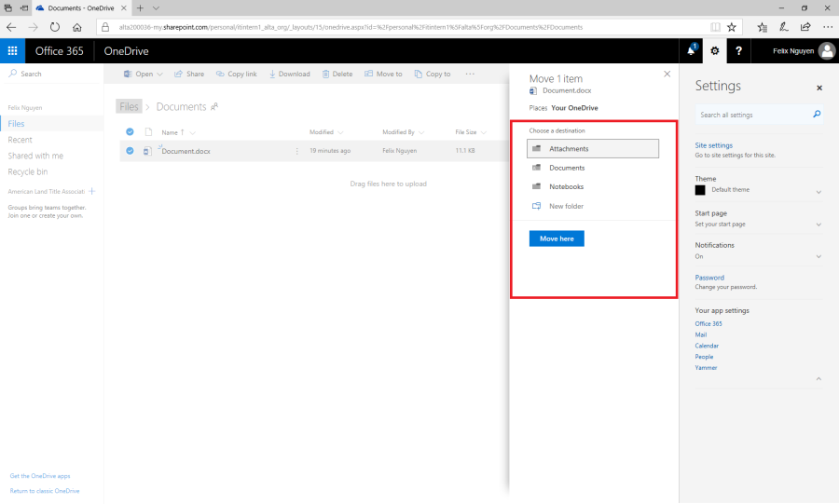839x504 pixels.
Task: Open browser more options menu
Action: point(827,27)
